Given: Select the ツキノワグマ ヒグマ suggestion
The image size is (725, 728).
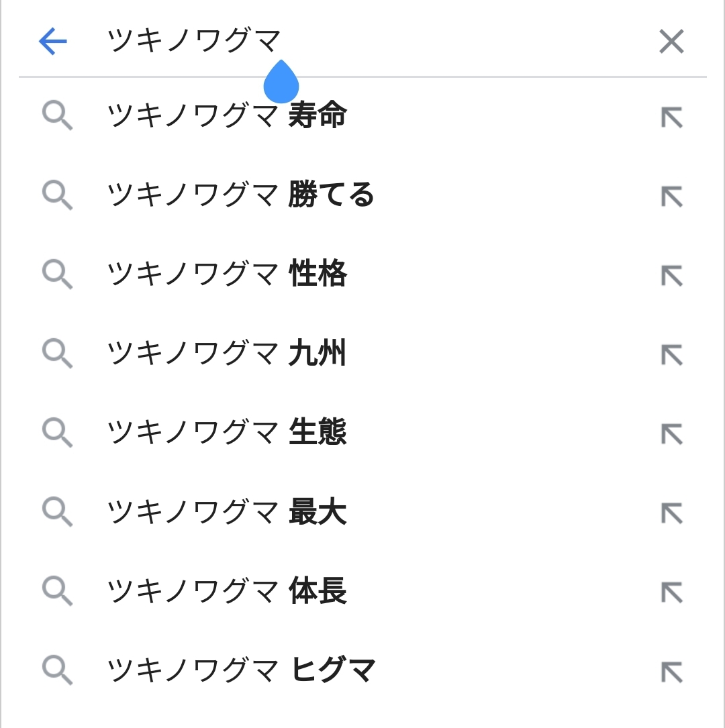Looking at the screenshot, I should point(242,670).
